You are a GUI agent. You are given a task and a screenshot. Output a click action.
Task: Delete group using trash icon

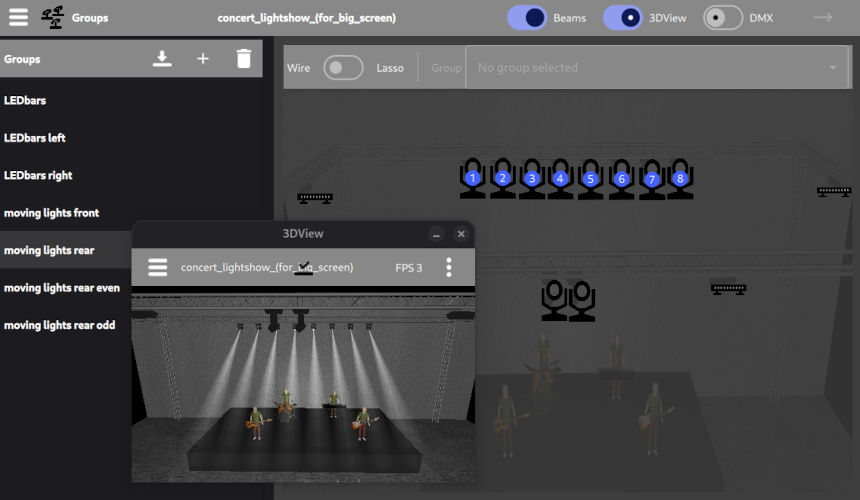pyautogui.click(x=244, y=59)
